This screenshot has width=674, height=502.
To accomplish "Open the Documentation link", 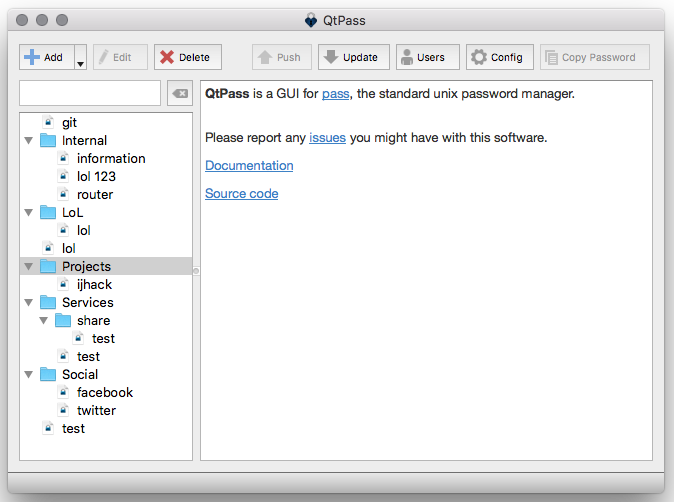I will [x=249, y=165].
